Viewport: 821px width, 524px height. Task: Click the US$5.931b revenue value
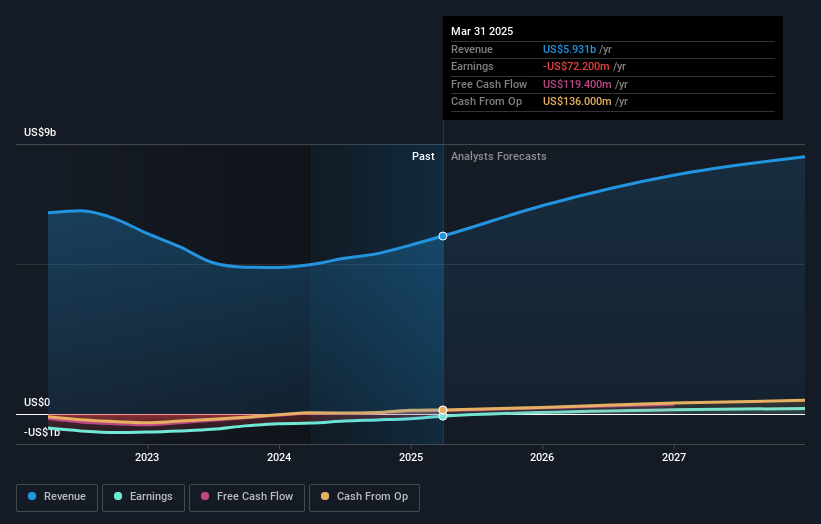click(569, 49)
